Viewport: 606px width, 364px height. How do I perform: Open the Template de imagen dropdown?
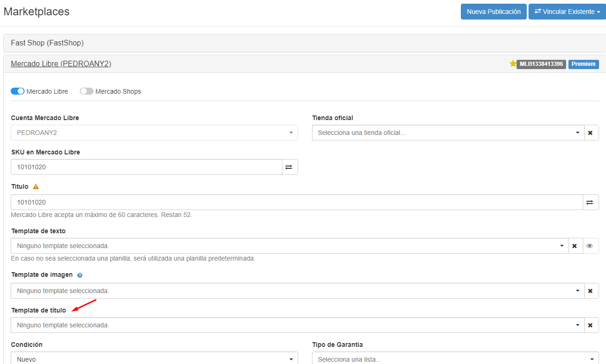297,291
